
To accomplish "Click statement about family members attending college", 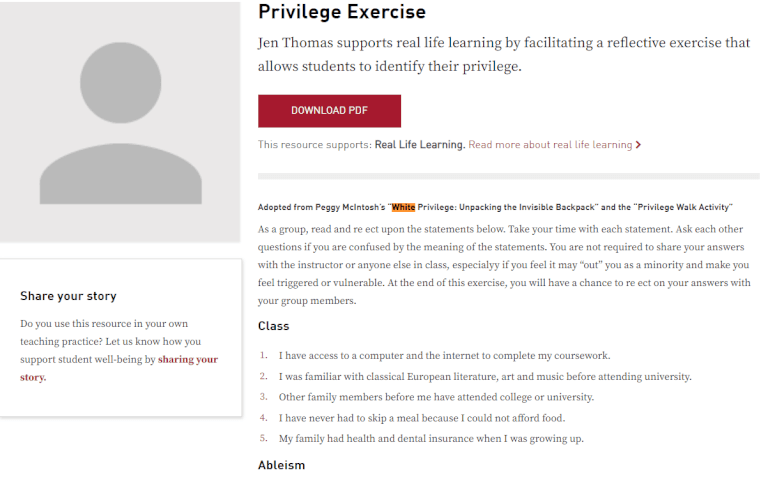I will tap(436, 397).
